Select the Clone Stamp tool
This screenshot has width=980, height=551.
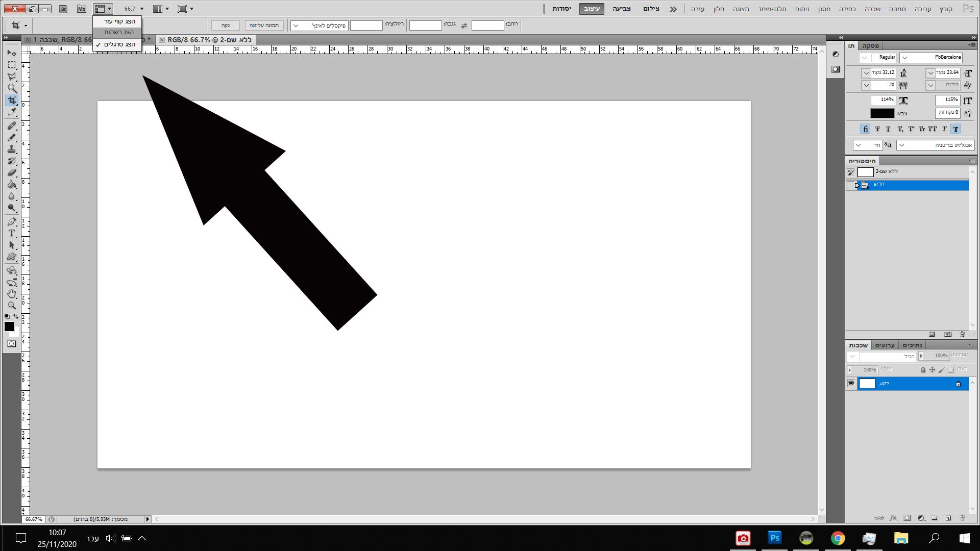(12, 149)
